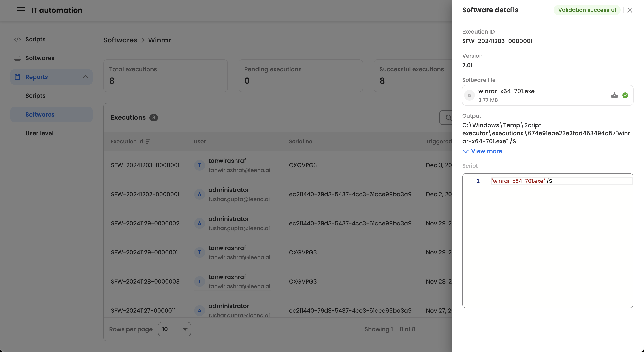This screenshot has width=644, height=352.
Task: Click the Softwares laptop icon in sidebar
Action: tap(17, 58)
